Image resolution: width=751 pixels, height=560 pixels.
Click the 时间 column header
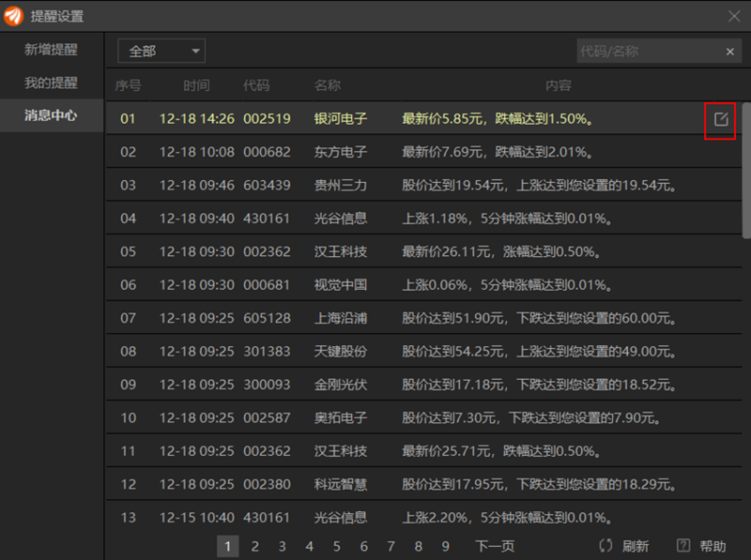[196, 85]
